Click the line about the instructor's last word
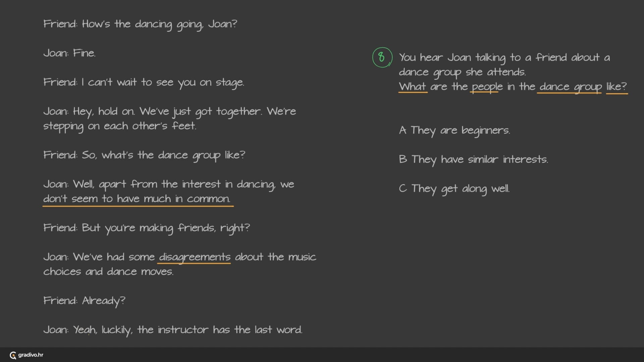644x362 pixels. click(x=173, y=330)
